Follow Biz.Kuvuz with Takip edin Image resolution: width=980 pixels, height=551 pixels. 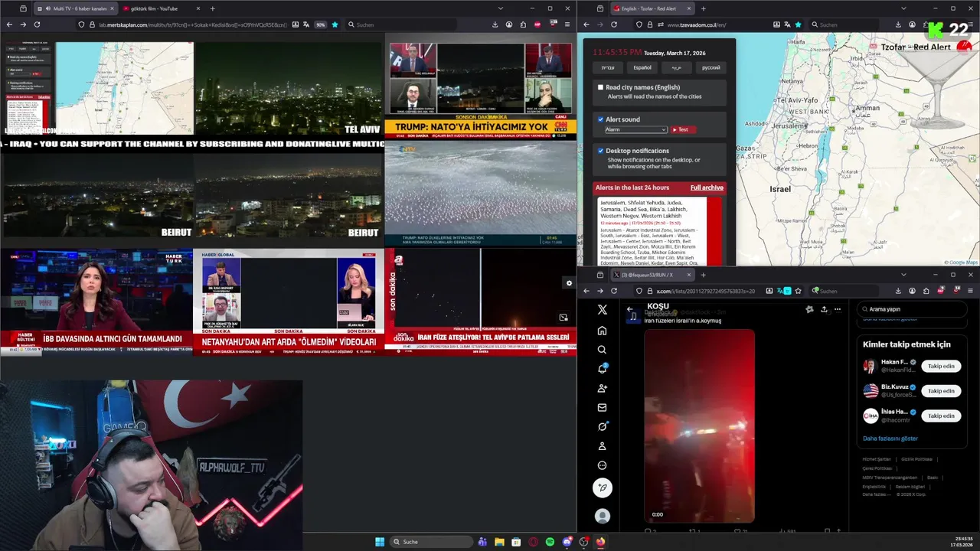[941, 391]
